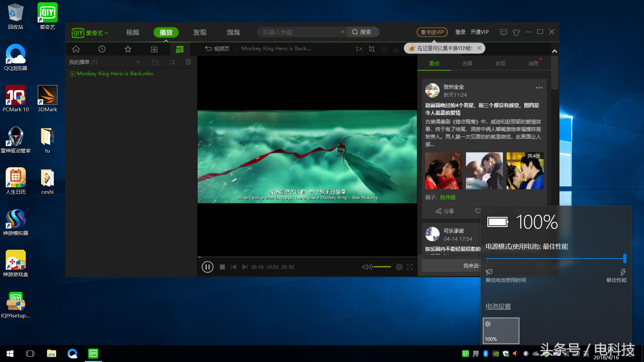Open downloads icon in player sidebar
The image size is (644, 362).
point(154,49)
